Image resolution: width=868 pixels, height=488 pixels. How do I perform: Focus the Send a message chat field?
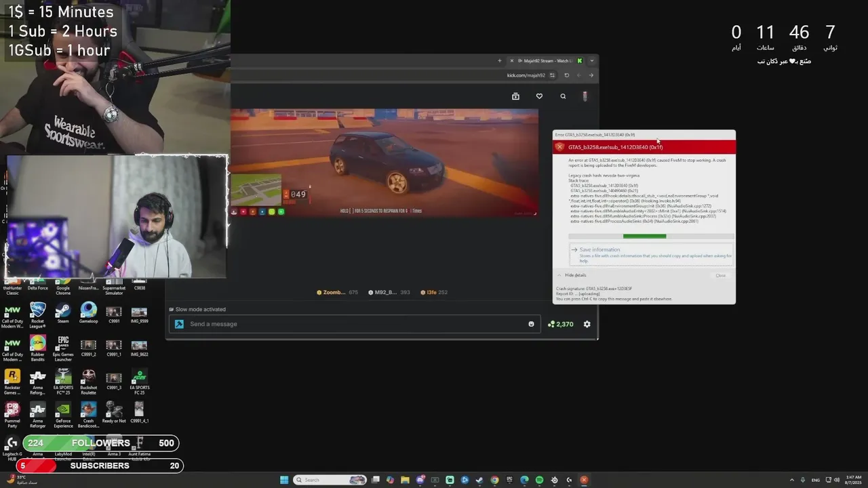pos(355,324)
